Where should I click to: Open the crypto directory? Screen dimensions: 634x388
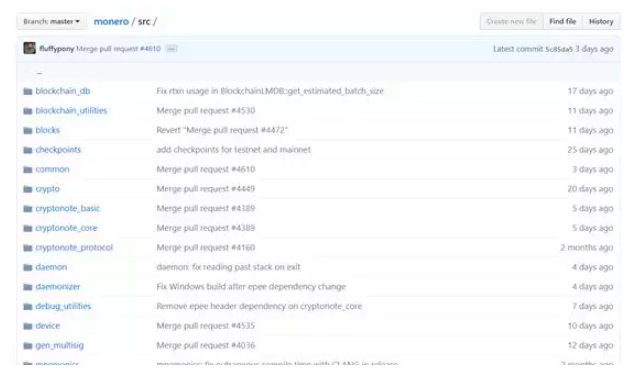point(48,189)
